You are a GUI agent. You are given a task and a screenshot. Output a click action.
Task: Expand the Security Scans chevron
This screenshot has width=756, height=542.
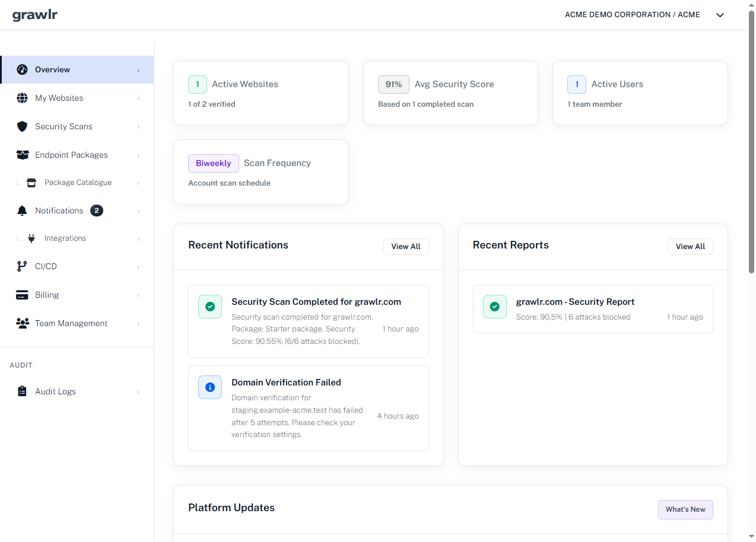coord(138,127)
